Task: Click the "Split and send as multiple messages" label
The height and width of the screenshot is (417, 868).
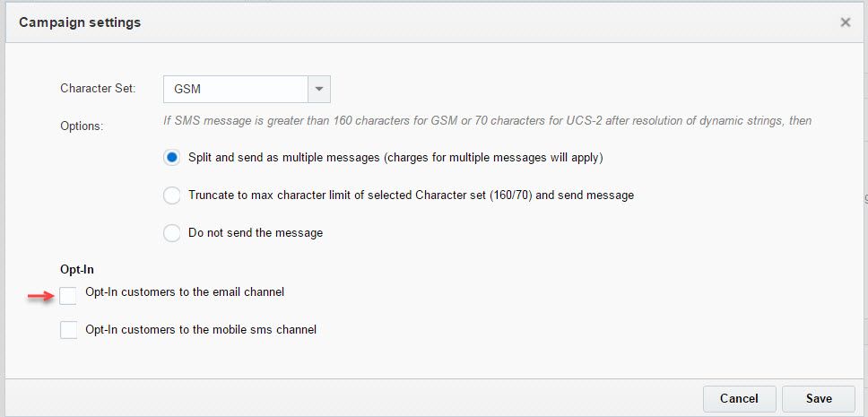Action: click(x=395, y=158)
